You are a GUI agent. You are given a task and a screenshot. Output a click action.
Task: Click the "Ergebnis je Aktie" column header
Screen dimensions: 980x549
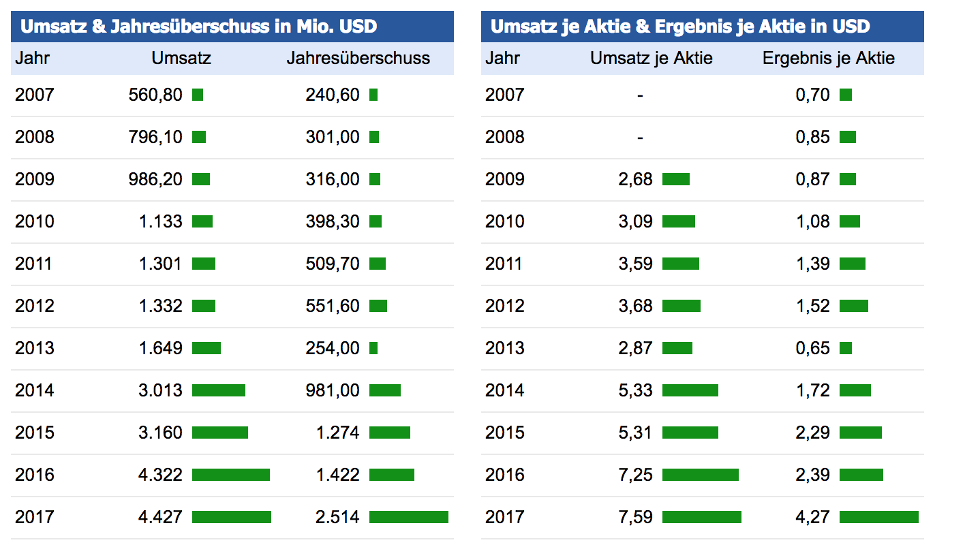(828, 59)
